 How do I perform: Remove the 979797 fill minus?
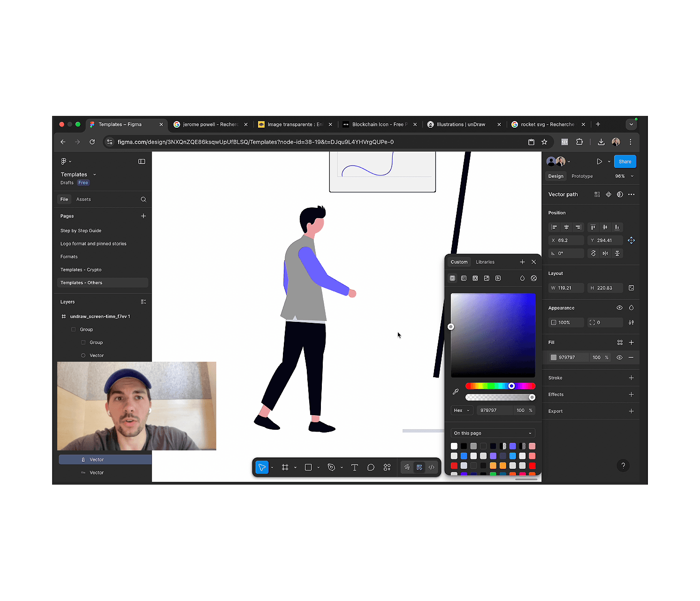[631, 358]
